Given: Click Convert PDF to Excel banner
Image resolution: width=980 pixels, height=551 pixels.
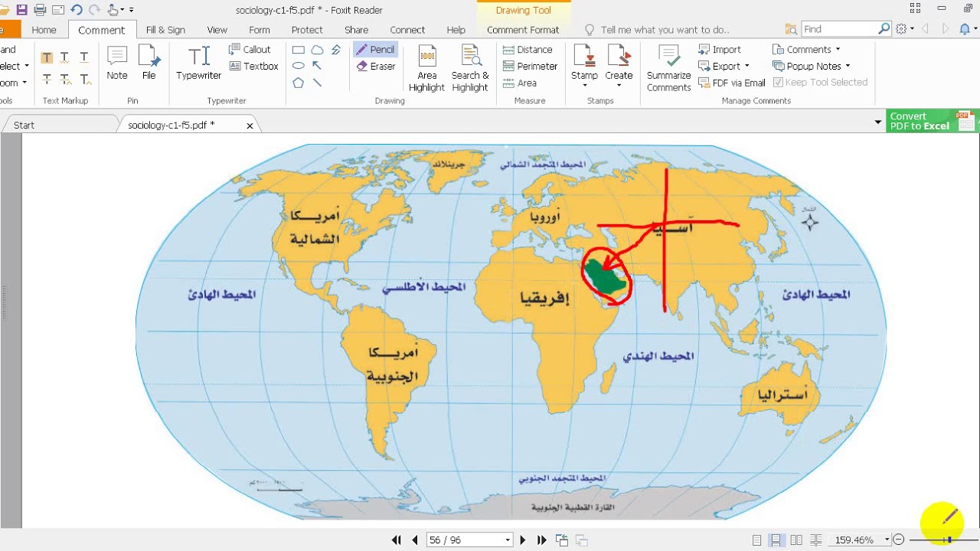Looking at the screenshot, I should pyautogui.click(x=932, y=121).
